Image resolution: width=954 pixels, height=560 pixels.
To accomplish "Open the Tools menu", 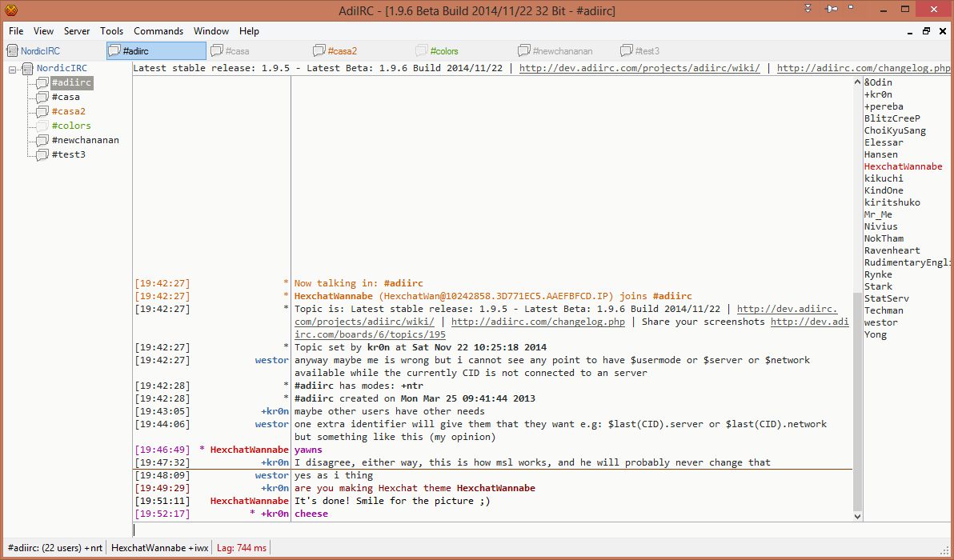I will (x=112, y=31).
